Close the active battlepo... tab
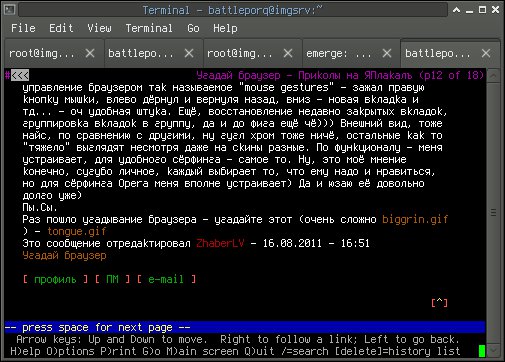 tap(486, 53)
